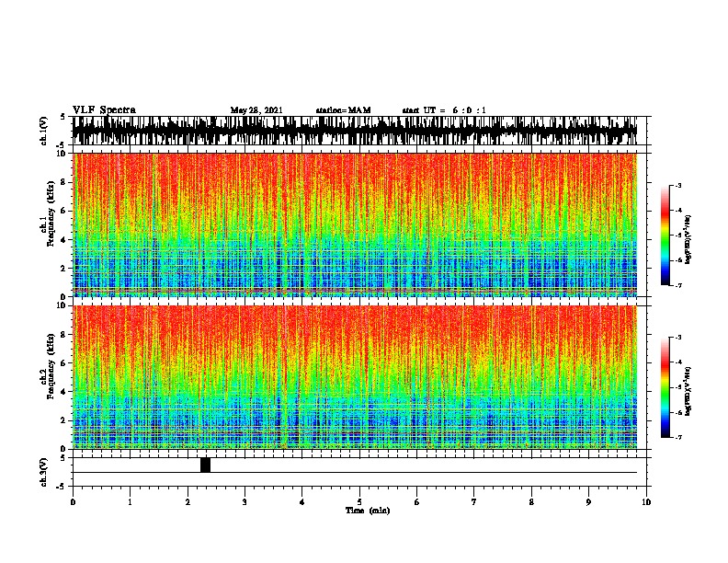Screen dimensions: 728x563
Task: Click the "-4" label on ch.2 color bar
Action: click(x=678, y=362)
